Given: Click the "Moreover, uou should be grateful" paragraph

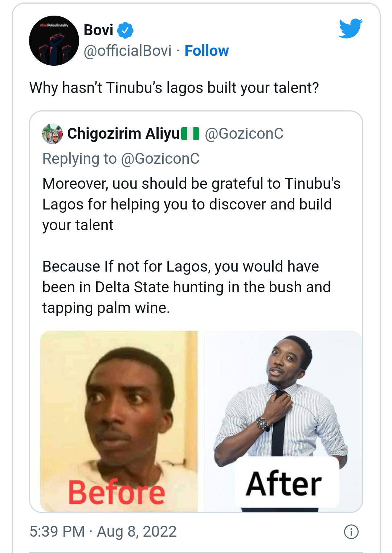Looking at the screenshot, I should pos(191,204).
